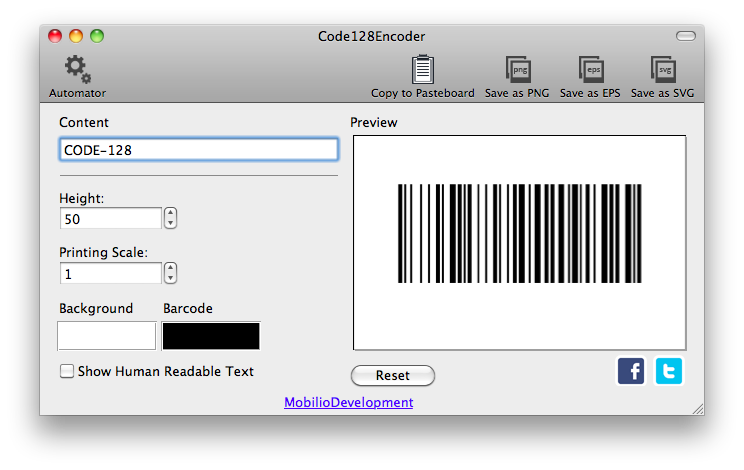The height and width of the screenshot is (470, 744).
Task: Click the green zoom window button
Action: pos(97,36)
